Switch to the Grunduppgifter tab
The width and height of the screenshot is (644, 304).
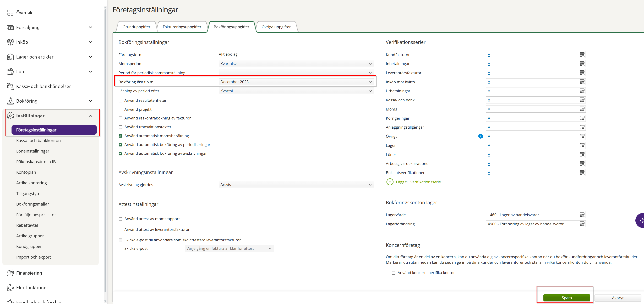coord(137,27)
